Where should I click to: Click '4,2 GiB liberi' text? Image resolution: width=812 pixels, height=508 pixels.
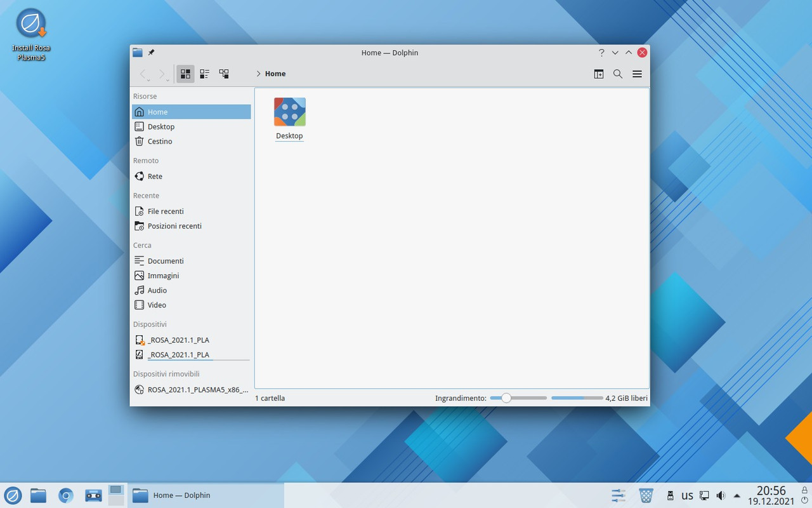point(627,398)
